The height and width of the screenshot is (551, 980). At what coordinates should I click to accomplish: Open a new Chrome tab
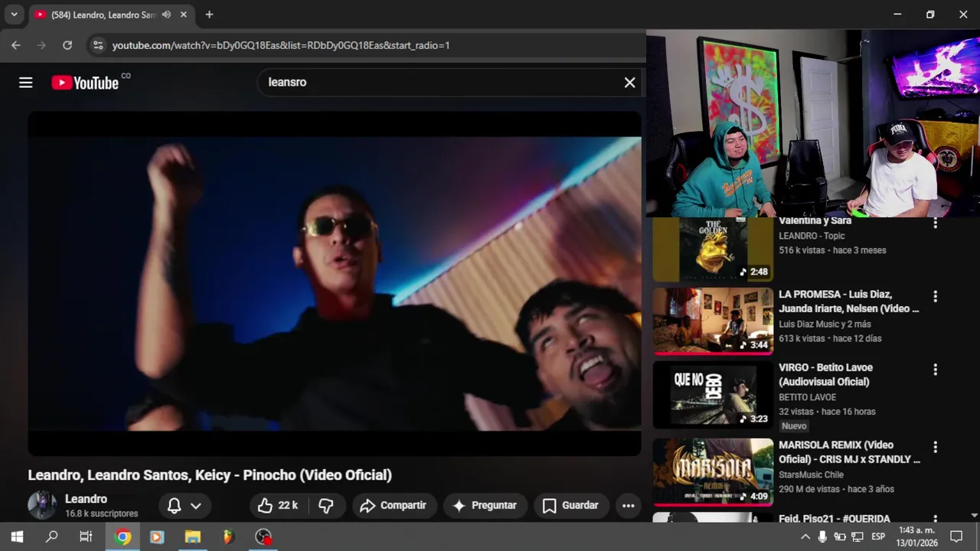[209, 15]
